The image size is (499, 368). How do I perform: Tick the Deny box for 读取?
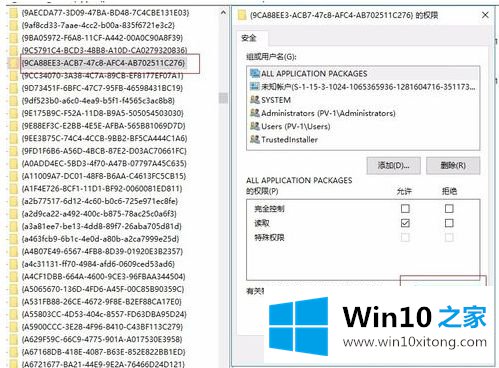click(449, 223)
